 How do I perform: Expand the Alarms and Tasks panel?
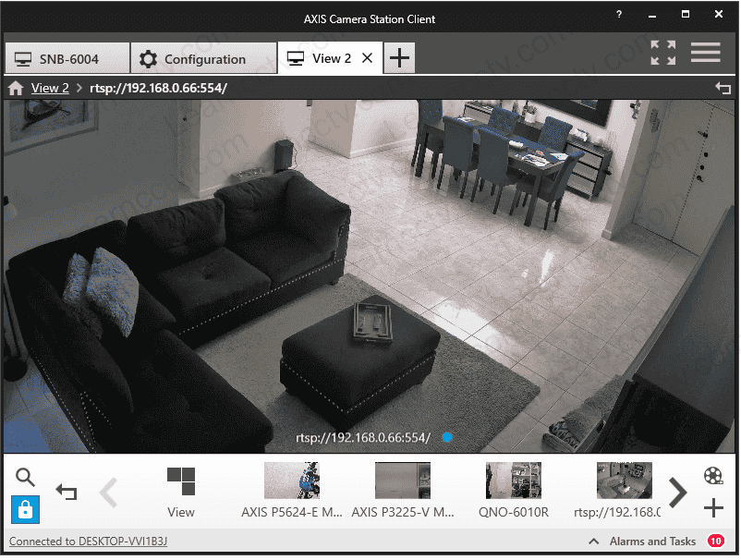[x=594, y=542]
